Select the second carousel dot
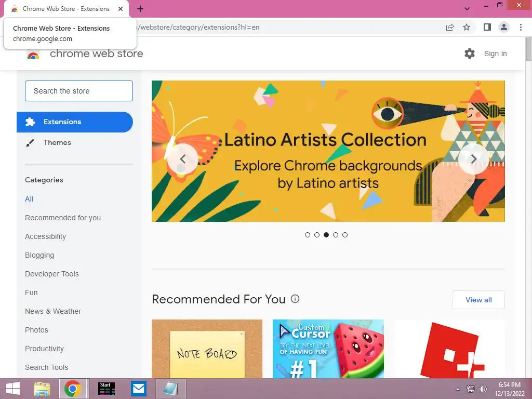This screenshot has width=532, height=399. pyautogui.click(x=317, y=235)
